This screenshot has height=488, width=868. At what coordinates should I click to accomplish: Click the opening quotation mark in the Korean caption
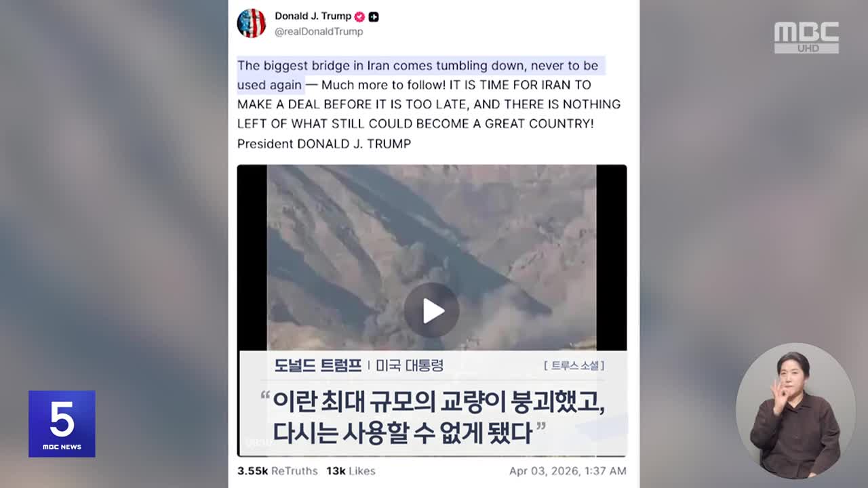coord(265,399)
